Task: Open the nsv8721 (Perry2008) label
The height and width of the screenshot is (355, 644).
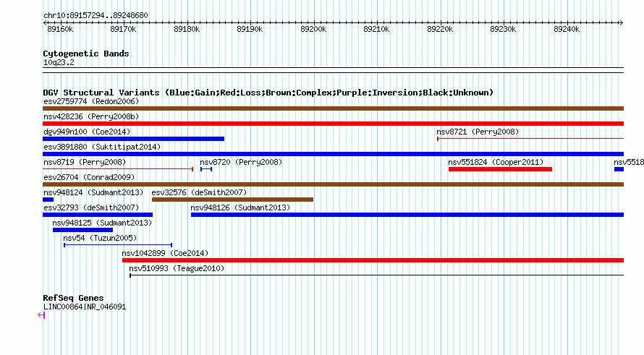Action: click(x=478, y=132)
